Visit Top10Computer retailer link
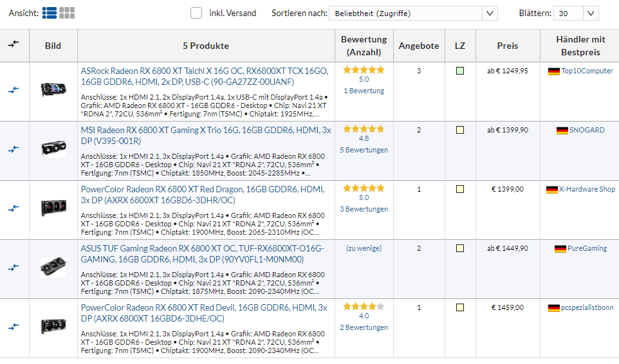 click(587, 71)
